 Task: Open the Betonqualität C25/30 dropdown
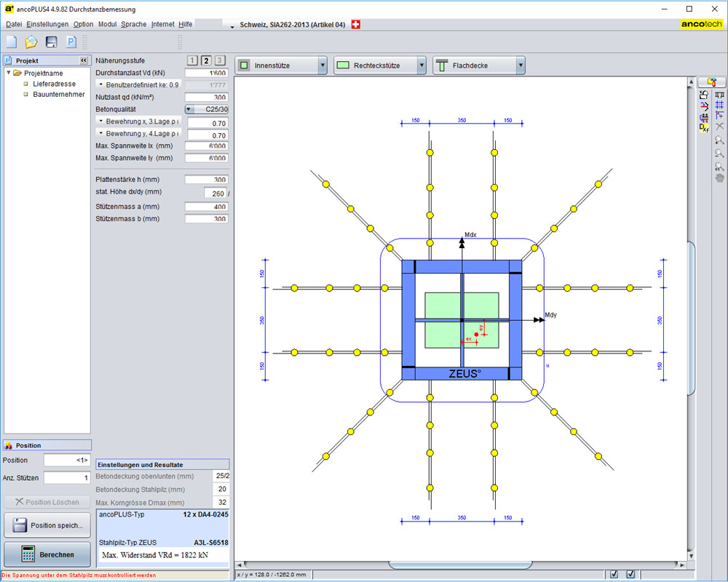click(189, 109)
